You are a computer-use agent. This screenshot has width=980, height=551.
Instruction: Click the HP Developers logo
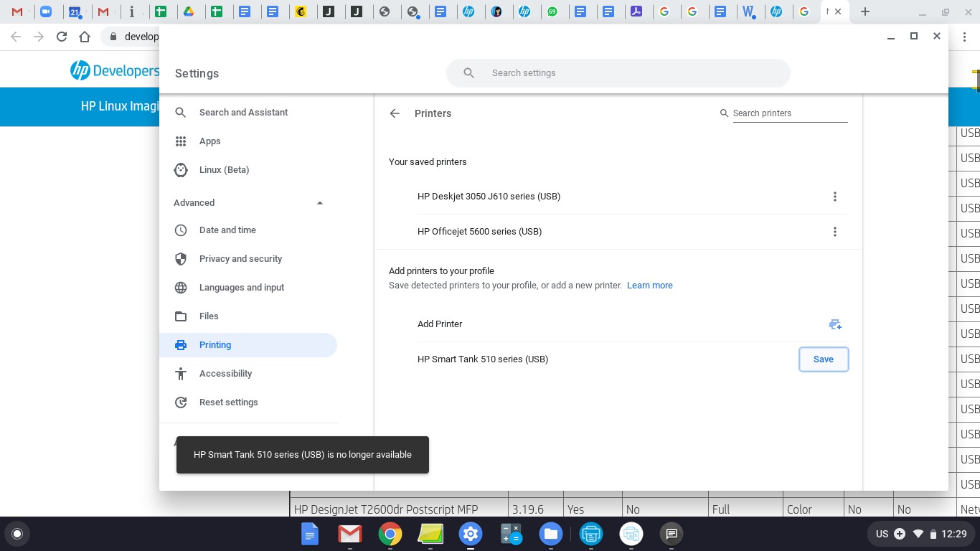115,70
